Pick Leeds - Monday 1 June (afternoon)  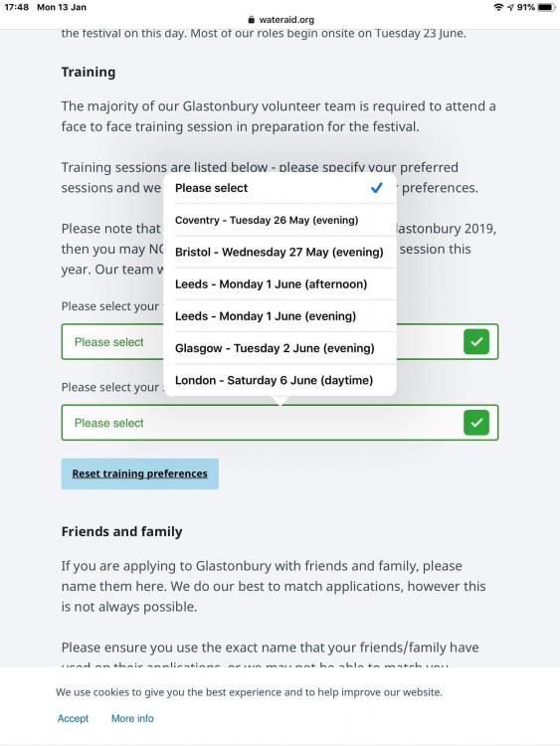(x=280, y=284)
